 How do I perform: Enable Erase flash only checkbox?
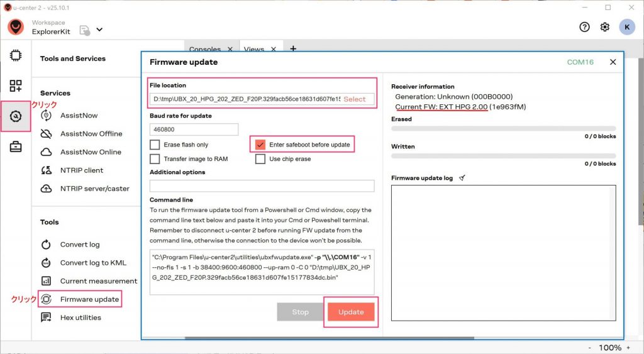coord(155,145)
